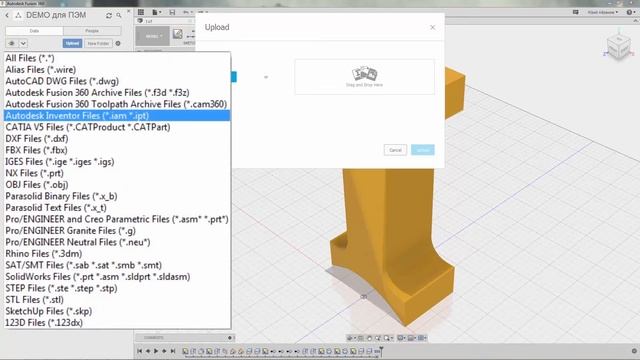Click the blue Upload button in data panel

pyautogui.click(x=72, y=43)
